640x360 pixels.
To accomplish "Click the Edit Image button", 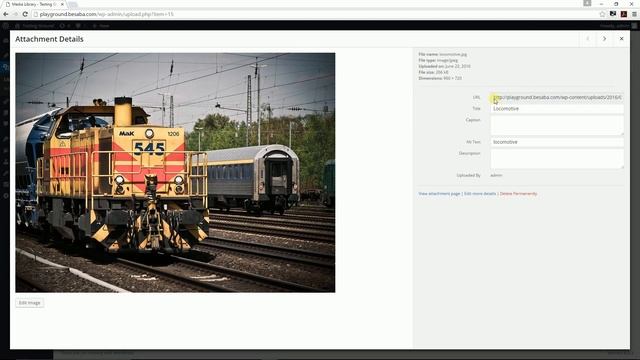I will pos(29,303).
